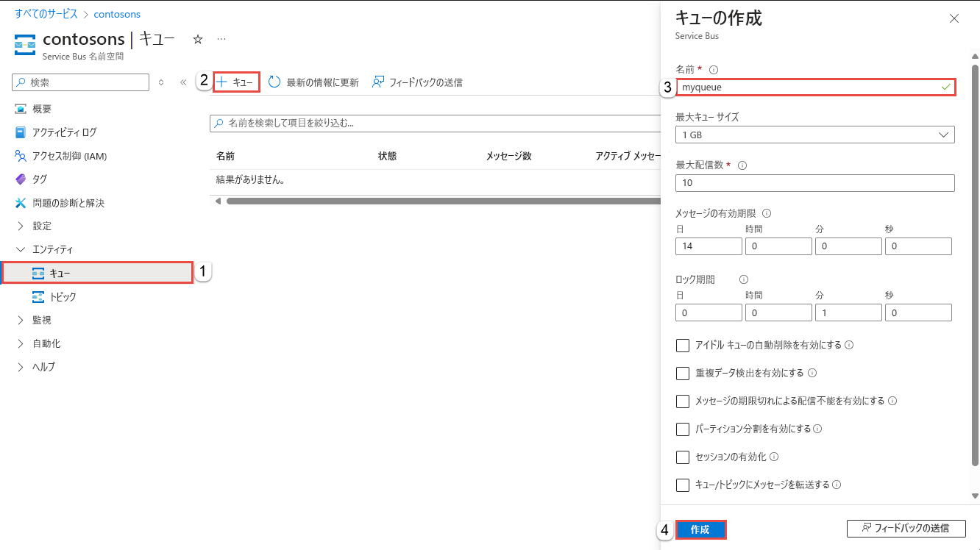Screen dimensions: 980x550
Task: Click the info icon next to ロック期間
Action: pyautogui.click(x=744, y=279)
